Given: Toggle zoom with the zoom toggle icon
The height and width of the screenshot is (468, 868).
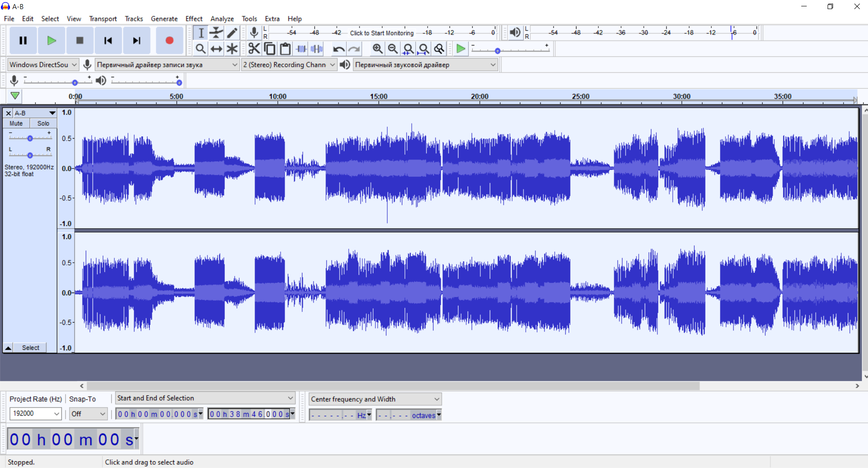Looking at the screenshot, I should (x=439, y=49).
